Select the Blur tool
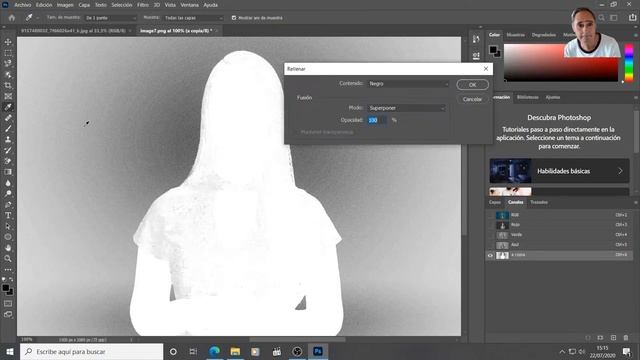Screen dimensions: 640x360 (8, 183)
